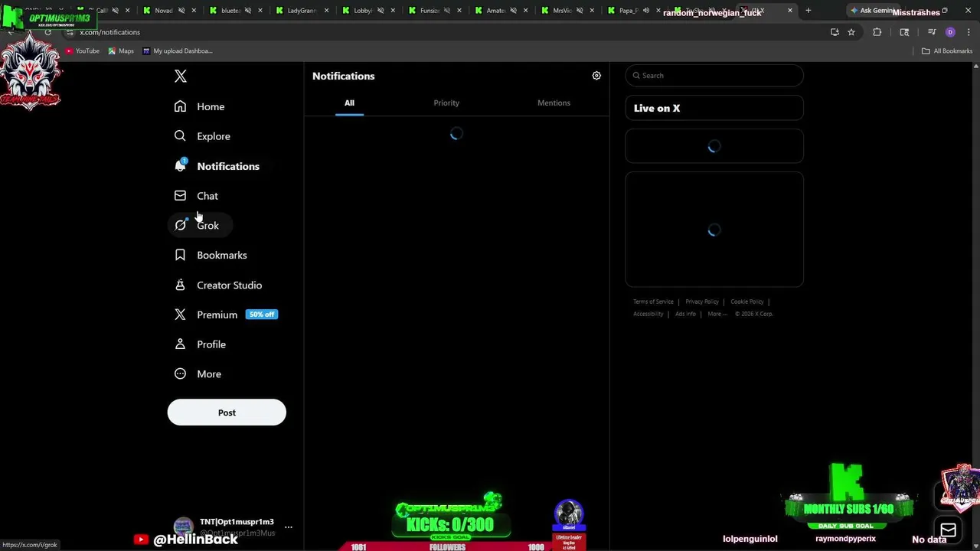Screen dimensions: 980x551
Task: Go to Home in X sidebar
Action: tap(199, 106)
